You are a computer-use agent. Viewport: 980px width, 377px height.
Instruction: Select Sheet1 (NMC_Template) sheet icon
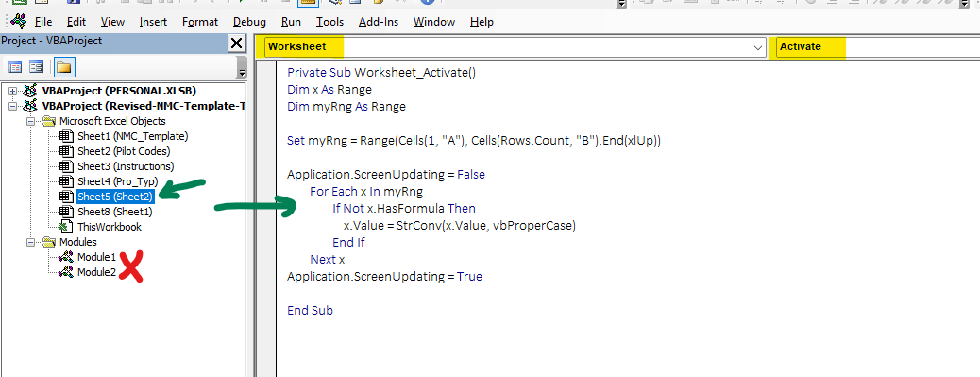[66, 136]
